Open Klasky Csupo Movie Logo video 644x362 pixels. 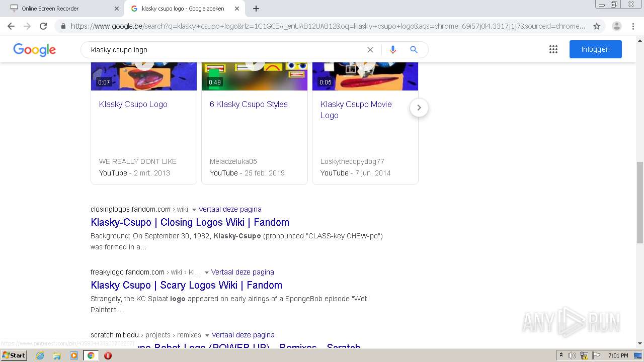[x=356, y=110]
